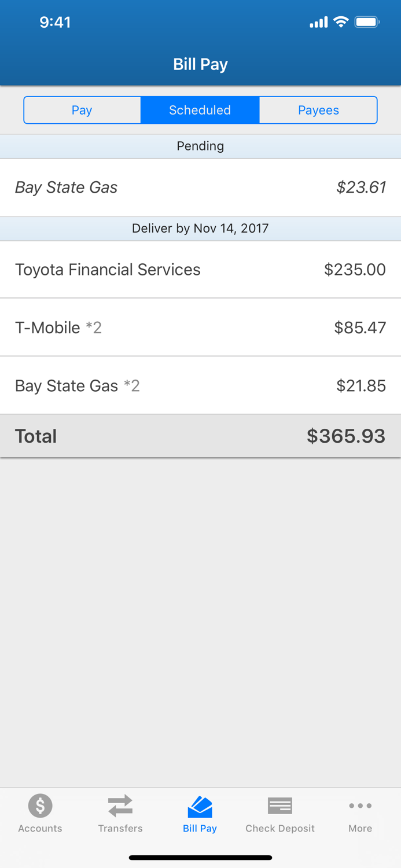Switch to the Pay tab

[82, 110]
